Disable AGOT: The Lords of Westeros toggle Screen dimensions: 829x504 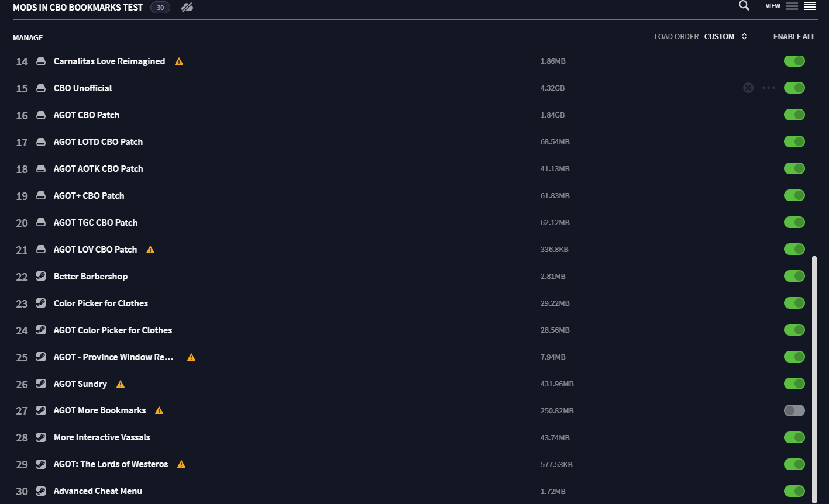click(x=794, y=464)
